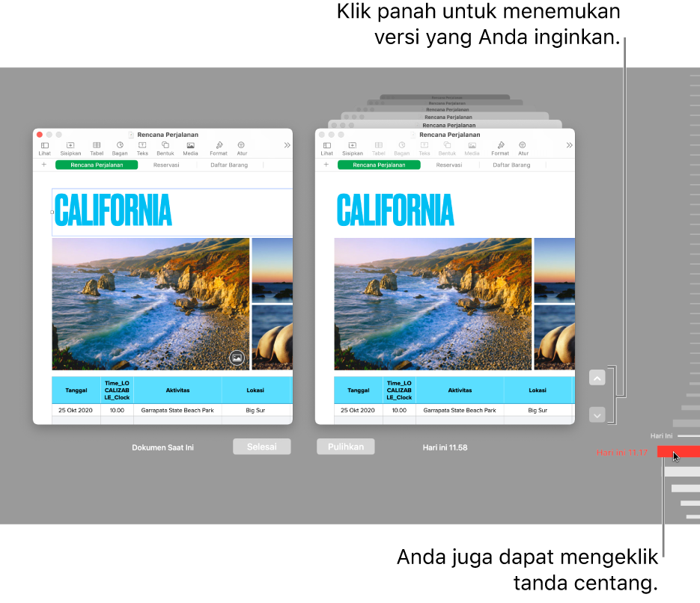Image resolution: width=700 pixels, height=603 pixels.
Task: Click Bentuk shape icon in current document
Action: click(x=165, y=149)
